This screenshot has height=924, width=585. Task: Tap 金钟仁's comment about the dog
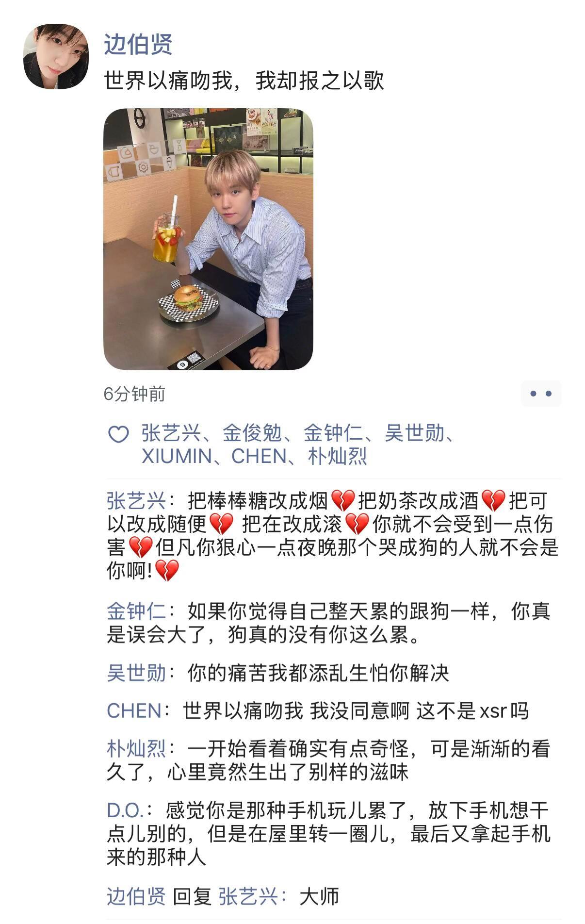point(328,623)
